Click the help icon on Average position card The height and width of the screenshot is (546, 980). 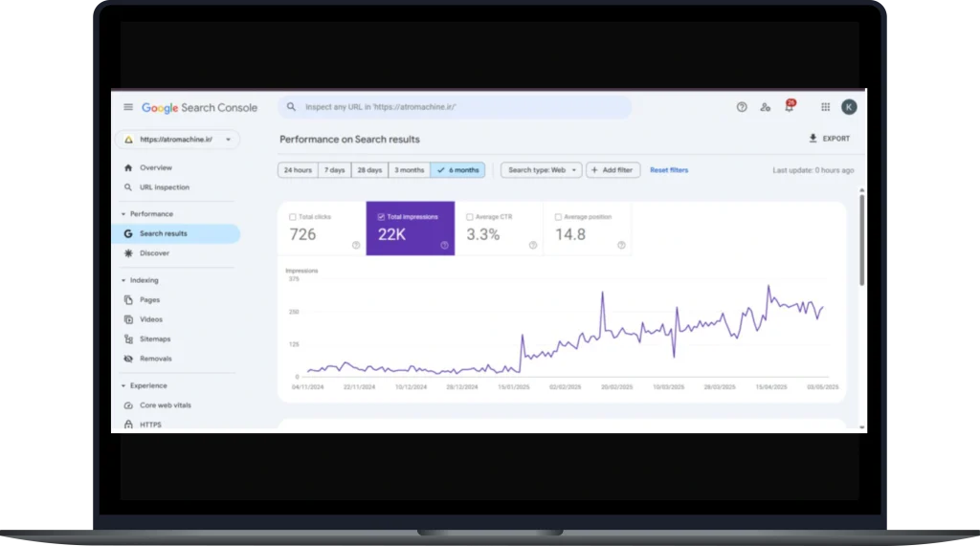621,245
